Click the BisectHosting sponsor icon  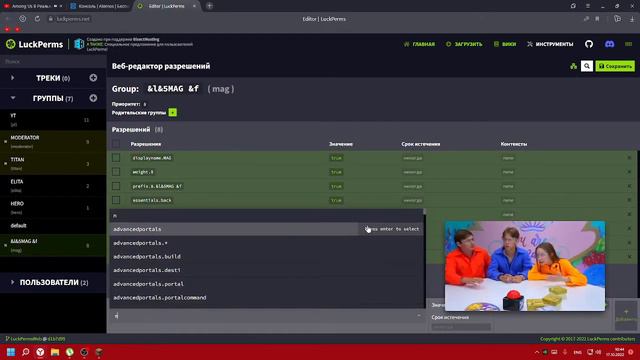tap(79, 44)
